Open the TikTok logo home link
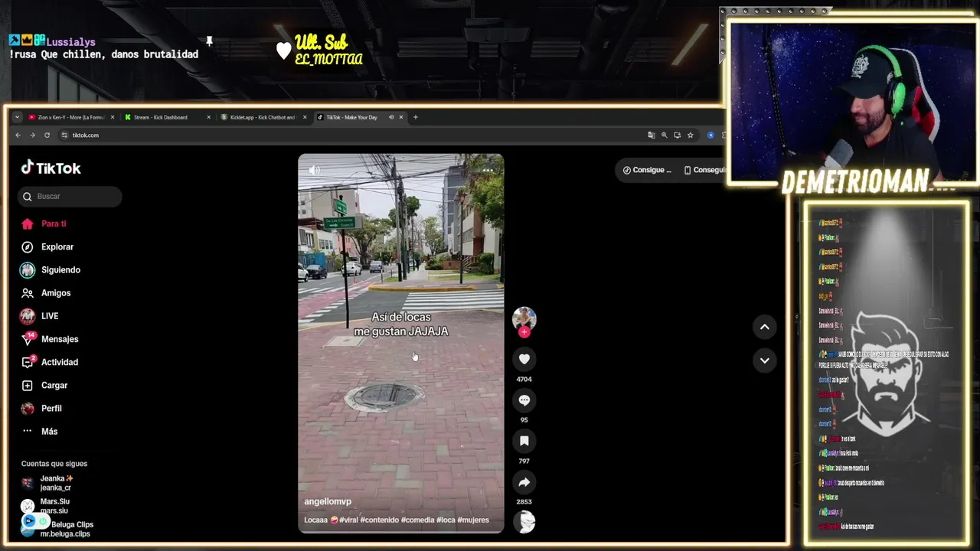This screenshot has width=980, height=551. pos(51,168)
